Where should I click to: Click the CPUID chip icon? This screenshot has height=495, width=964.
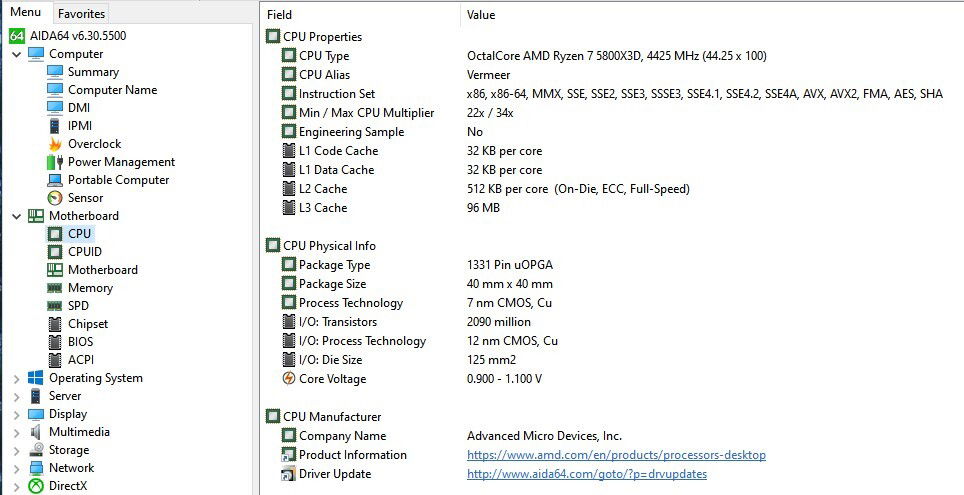55,252
